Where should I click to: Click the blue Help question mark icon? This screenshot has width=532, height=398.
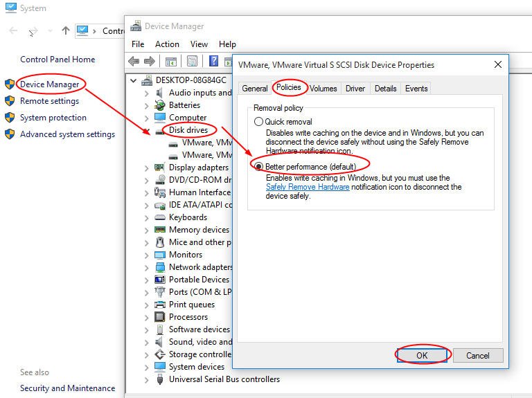tap(213, 61)
